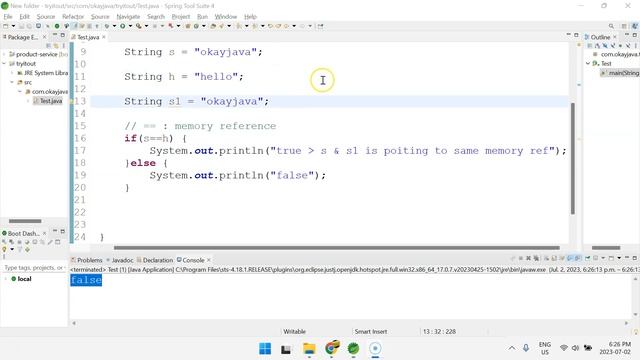Minimize the Console panel

(627, 258)
